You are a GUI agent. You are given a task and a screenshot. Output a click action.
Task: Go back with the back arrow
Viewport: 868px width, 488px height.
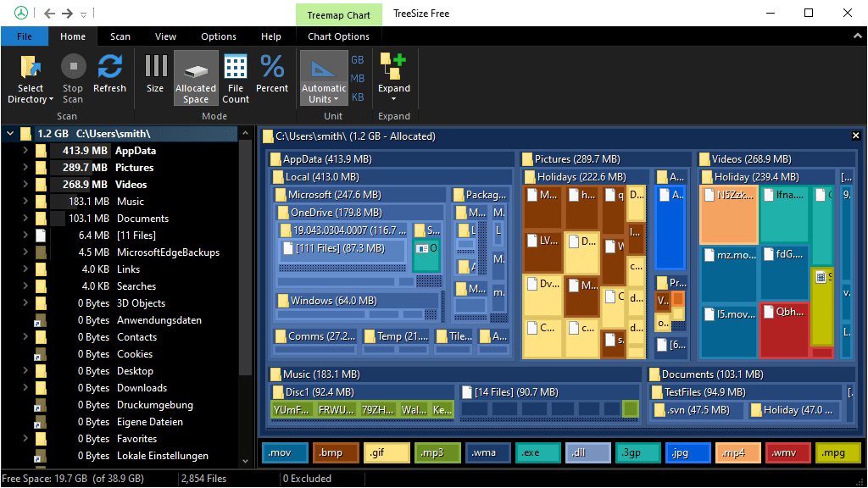(x=49, y=14)
